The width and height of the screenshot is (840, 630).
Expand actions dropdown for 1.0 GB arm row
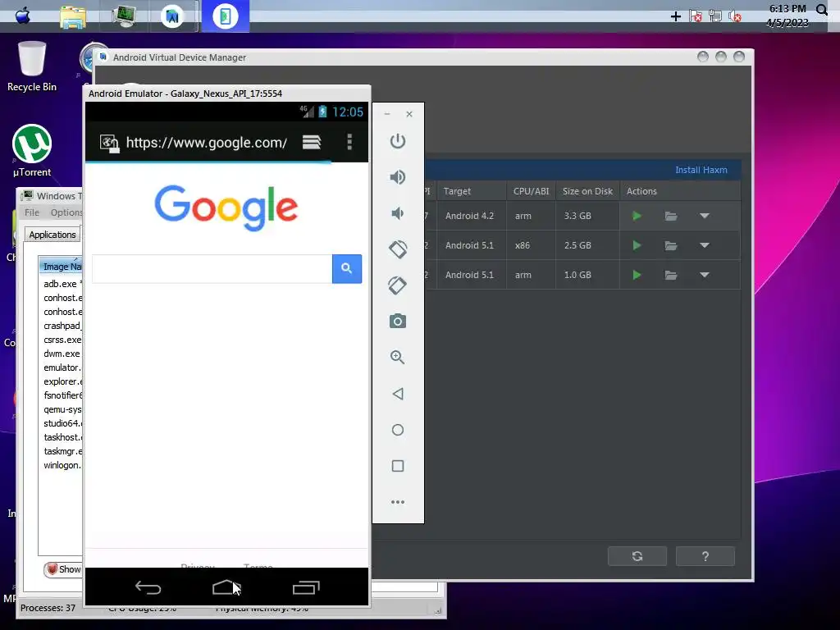(705, 275)
